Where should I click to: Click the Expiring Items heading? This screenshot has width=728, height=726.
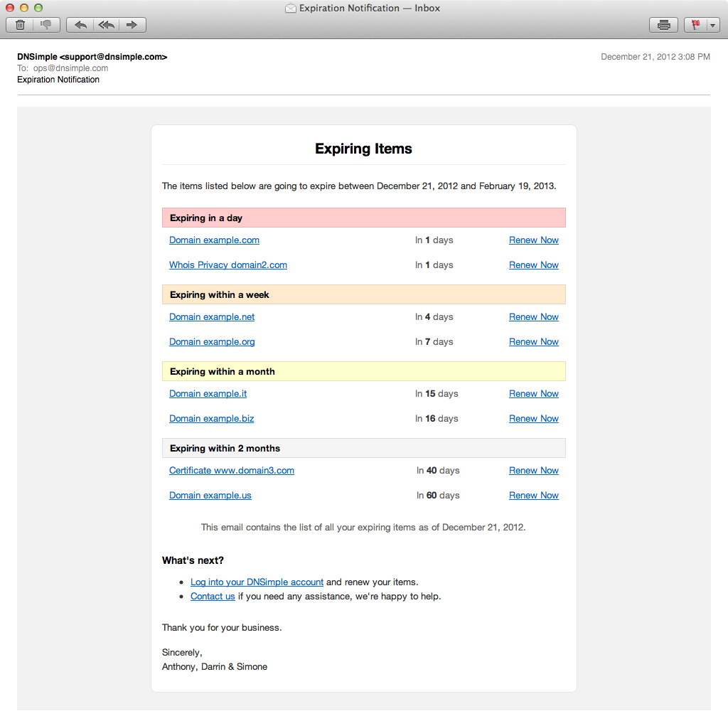(x=363, y=149)
